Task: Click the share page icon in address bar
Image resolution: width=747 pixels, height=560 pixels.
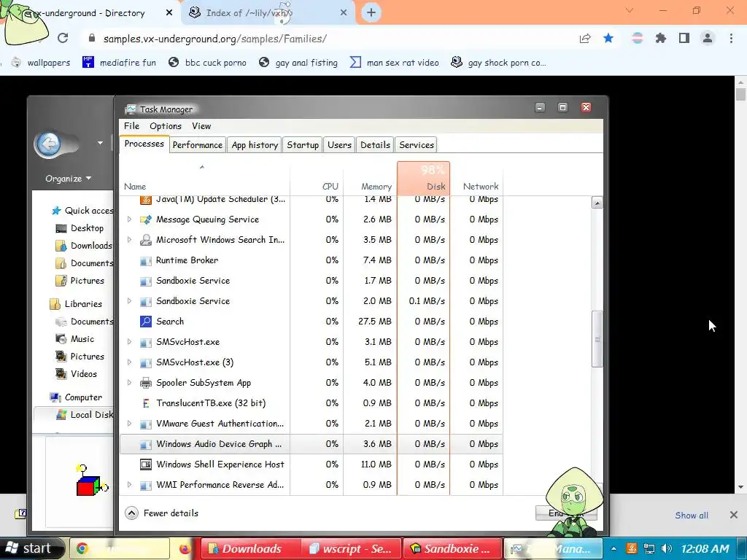Action: 585,38
